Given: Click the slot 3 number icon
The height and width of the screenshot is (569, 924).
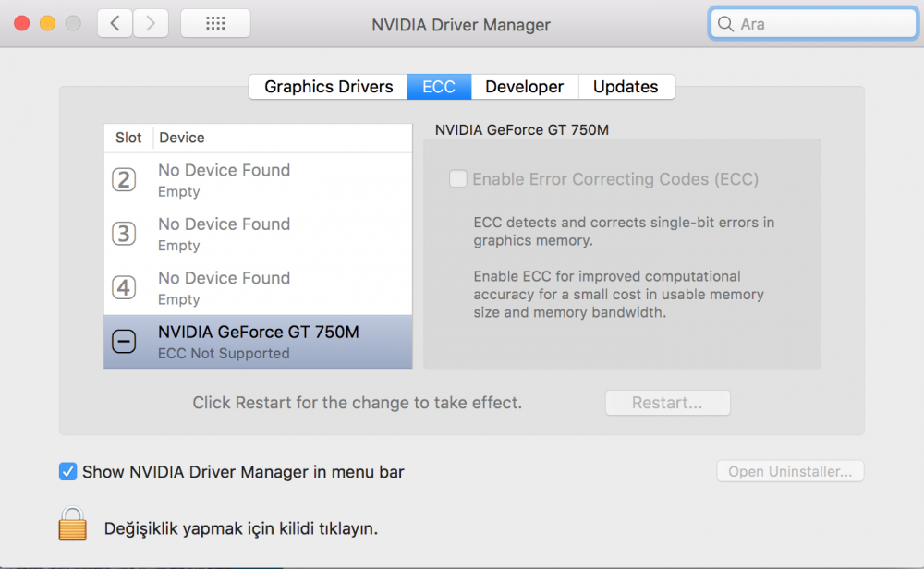Looking at the screenshot, I should [124, 234].
